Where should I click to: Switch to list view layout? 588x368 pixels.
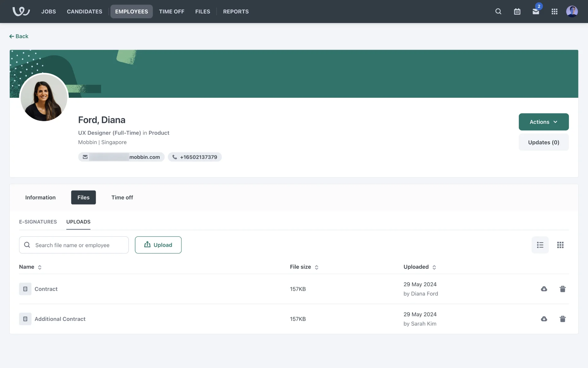click(x=540, y=245)
